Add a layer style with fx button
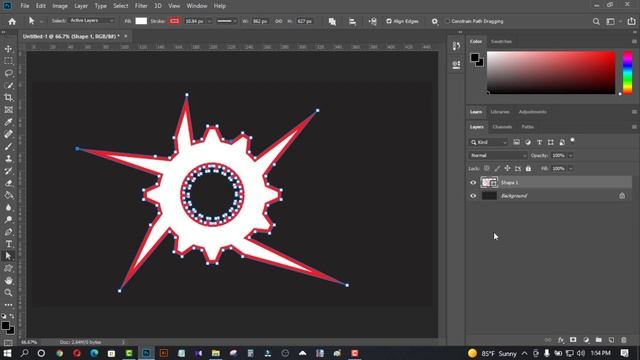The image size is (640, 360). 561,340
